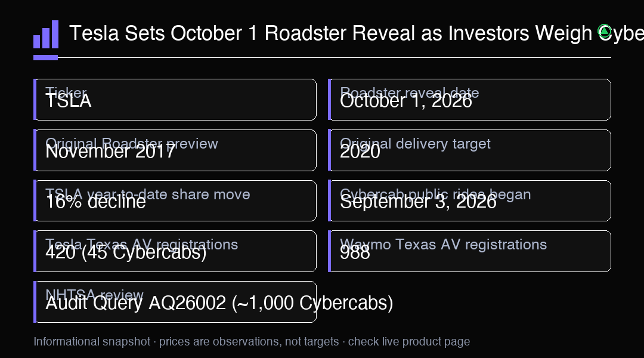Click the "check live product page" footer text

pyautogui.click(x=409, y=341)
